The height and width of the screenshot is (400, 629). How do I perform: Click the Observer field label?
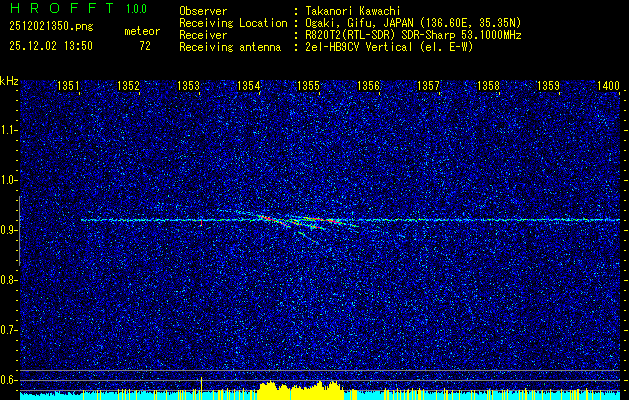pos(203,11)
